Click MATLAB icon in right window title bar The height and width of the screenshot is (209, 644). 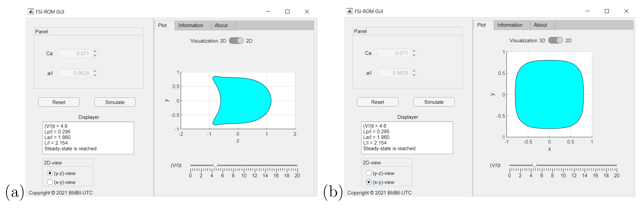point(349,11)
